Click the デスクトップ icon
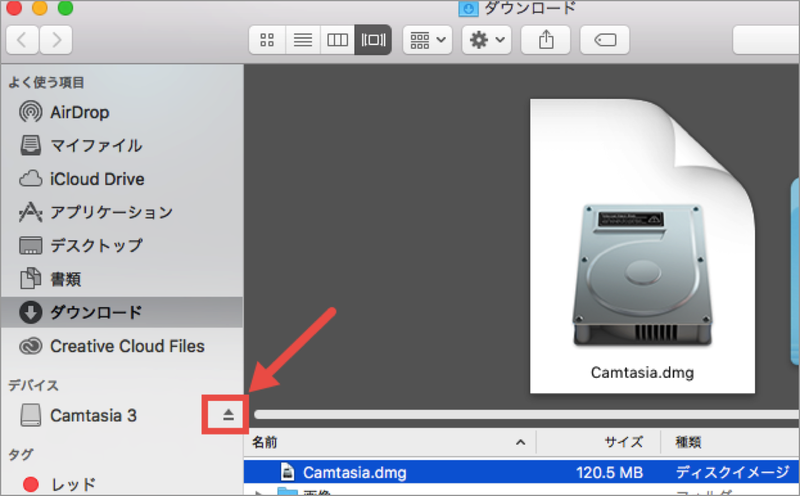 pos(31,245)
